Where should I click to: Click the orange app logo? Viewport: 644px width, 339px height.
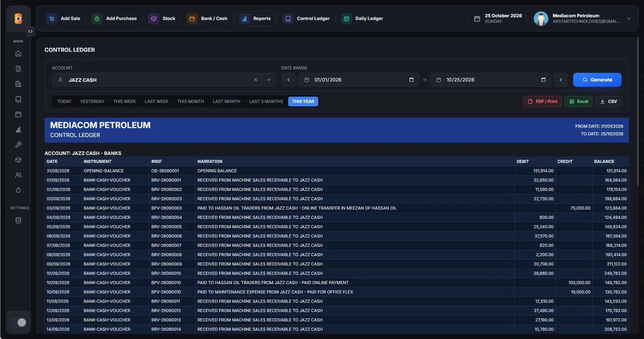click(18, 18)
